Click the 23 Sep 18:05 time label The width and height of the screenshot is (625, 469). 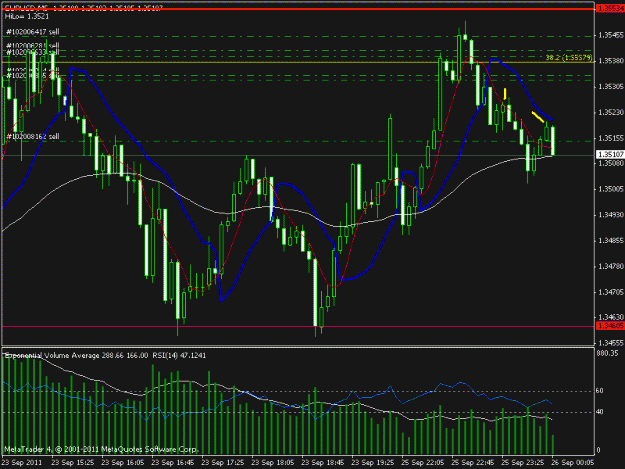(273, 463)
